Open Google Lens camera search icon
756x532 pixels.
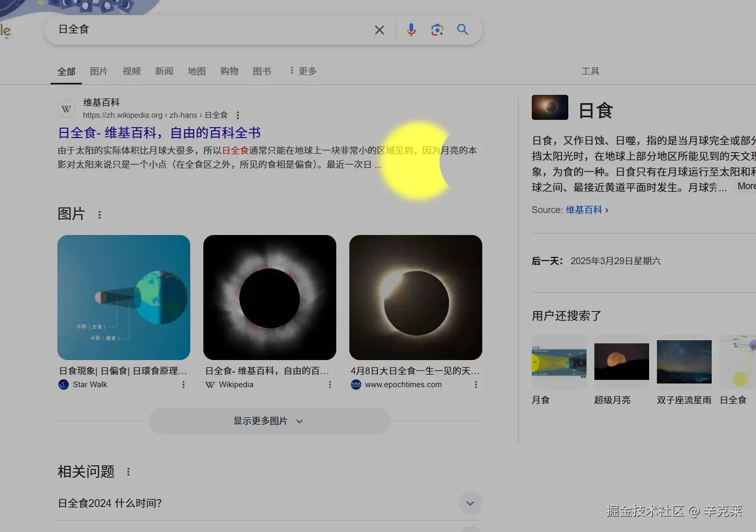point(437,30)
